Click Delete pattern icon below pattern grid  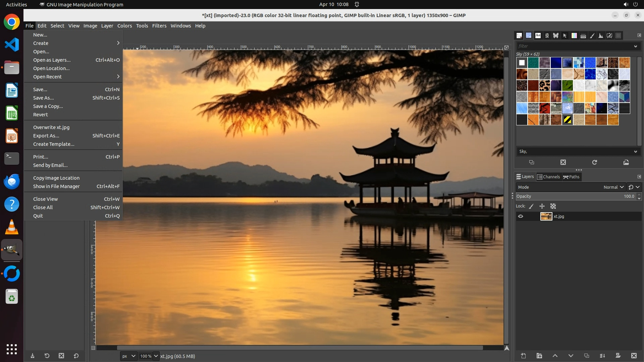(x=563, y=162)
